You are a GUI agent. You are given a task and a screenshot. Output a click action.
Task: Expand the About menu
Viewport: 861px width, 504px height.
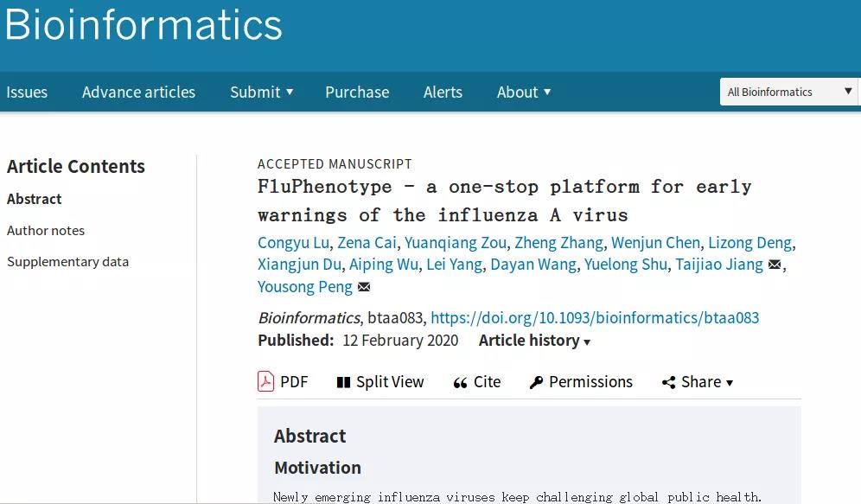523,92
